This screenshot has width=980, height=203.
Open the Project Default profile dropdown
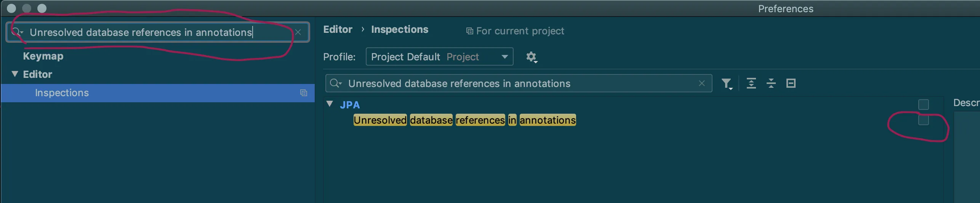tap(439, 57)
